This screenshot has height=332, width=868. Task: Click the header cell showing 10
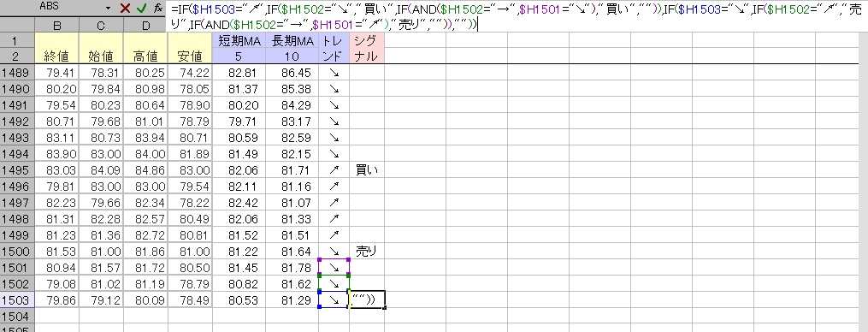coord(292,56)
